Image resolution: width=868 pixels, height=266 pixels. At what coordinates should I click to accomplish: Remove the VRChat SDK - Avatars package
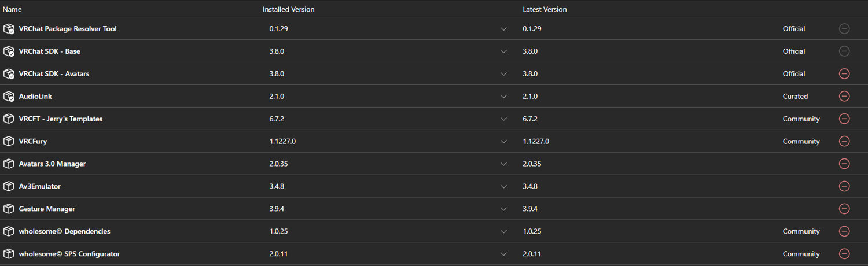[844, 73]
